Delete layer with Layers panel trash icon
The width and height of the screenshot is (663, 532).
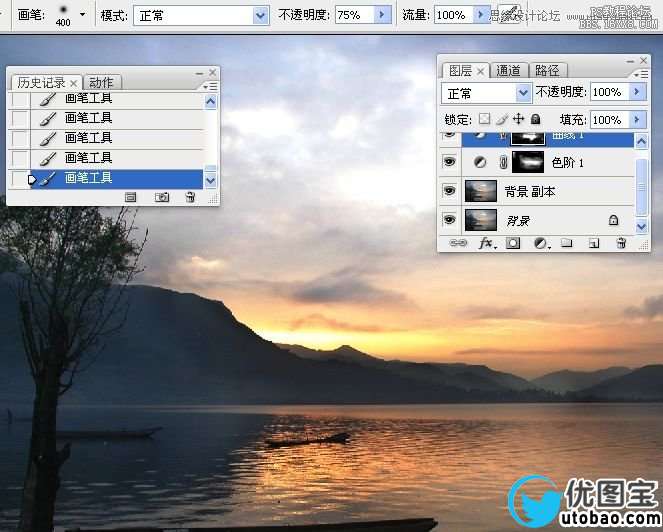click(621, 243)
